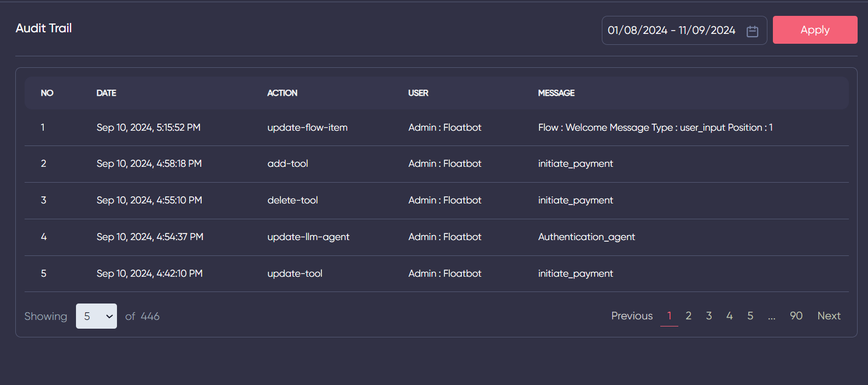Screen dimensions: 868x385
Task: Select the delete-tool audit entry
Action: tap(292, 200)
